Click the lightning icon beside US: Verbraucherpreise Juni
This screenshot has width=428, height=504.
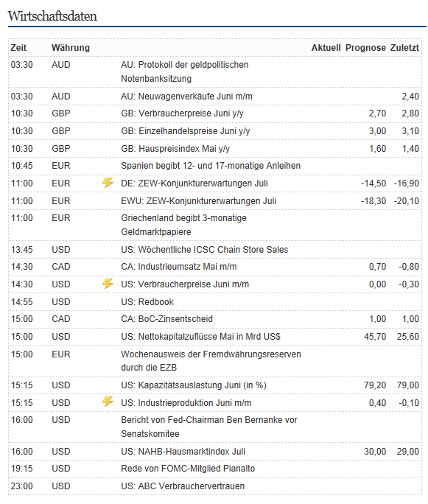(x=108, y=284)
